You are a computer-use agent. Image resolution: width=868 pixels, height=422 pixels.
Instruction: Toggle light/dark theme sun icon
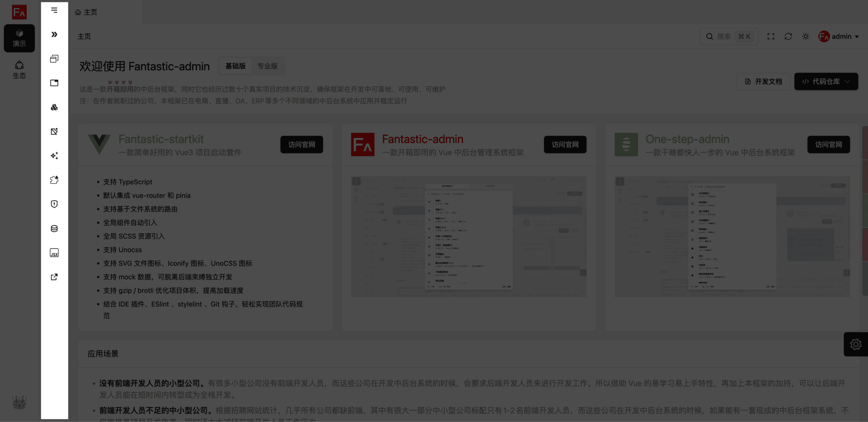pyautogui.click(x=806, y=36)
